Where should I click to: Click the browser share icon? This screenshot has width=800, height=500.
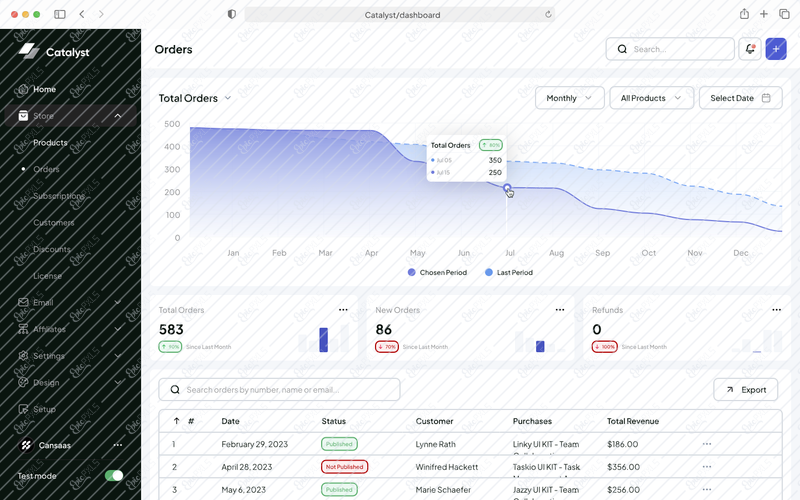click(x=744, y=14)
